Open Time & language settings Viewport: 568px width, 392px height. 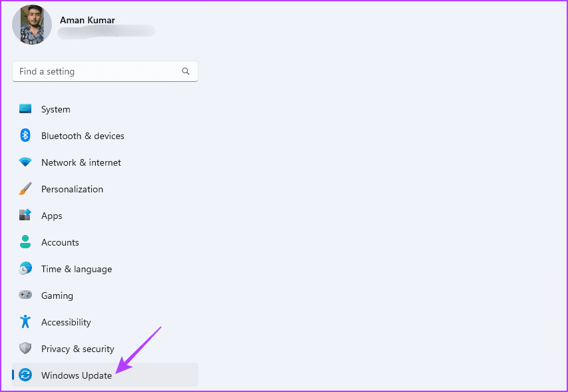76,268
